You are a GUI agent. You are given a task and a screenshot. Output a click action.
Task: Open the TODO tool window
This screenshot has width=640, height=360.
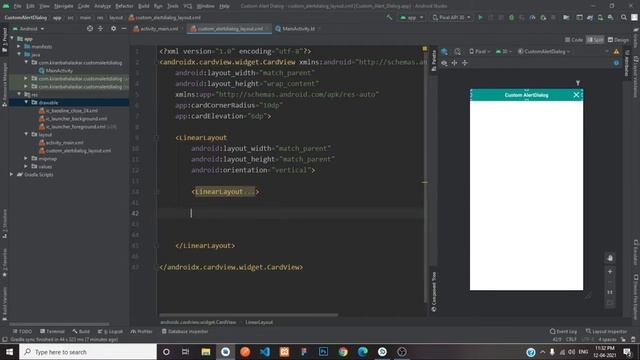[x=22, y=331]
